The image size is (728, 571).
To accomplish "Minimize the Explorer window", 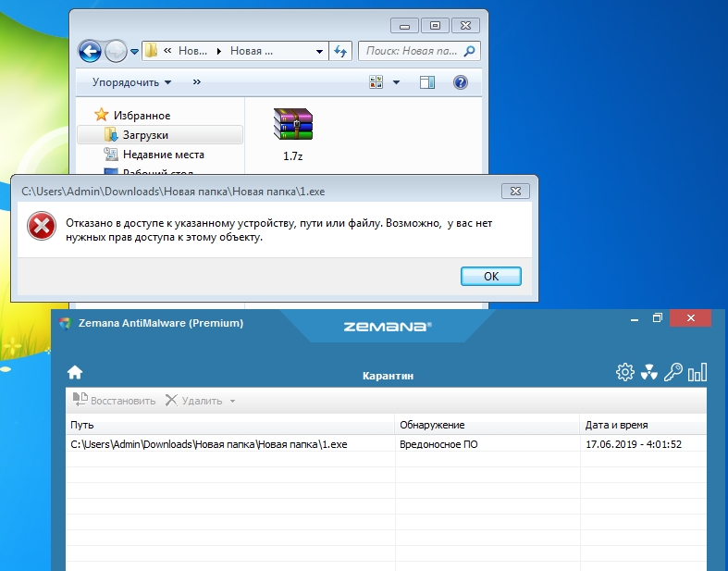I will click(x=404, y=26).
